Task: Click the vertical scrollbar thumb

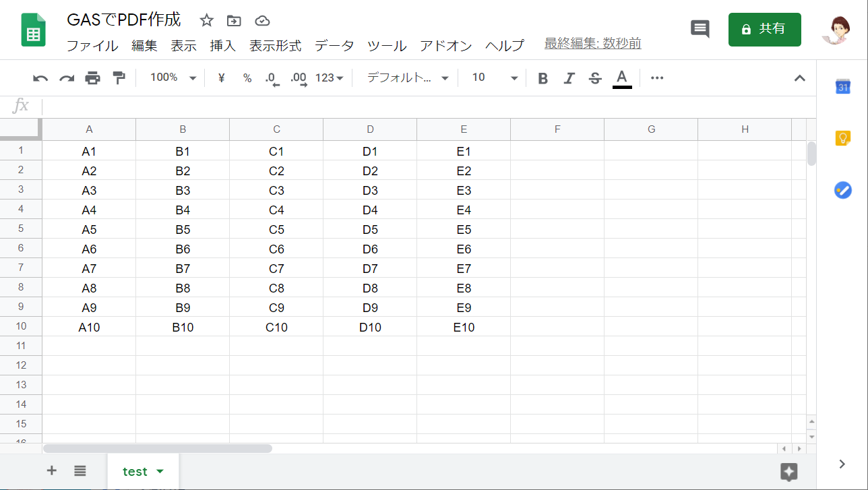Action: [811, 153]
